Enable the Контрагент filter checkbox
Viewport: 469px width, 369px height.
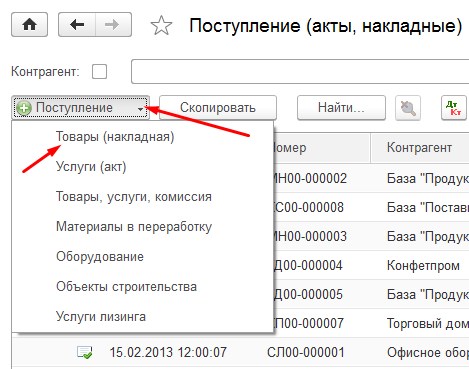coord(99,71)
